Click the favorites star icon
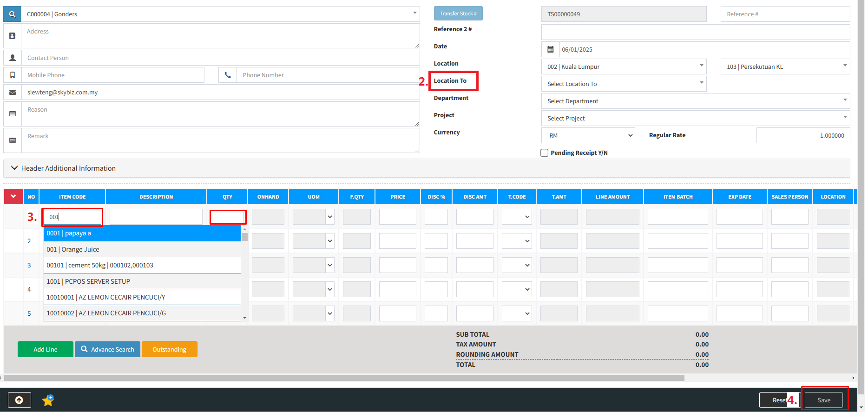This screenshot has width=868, height=413. pos(48,400)
